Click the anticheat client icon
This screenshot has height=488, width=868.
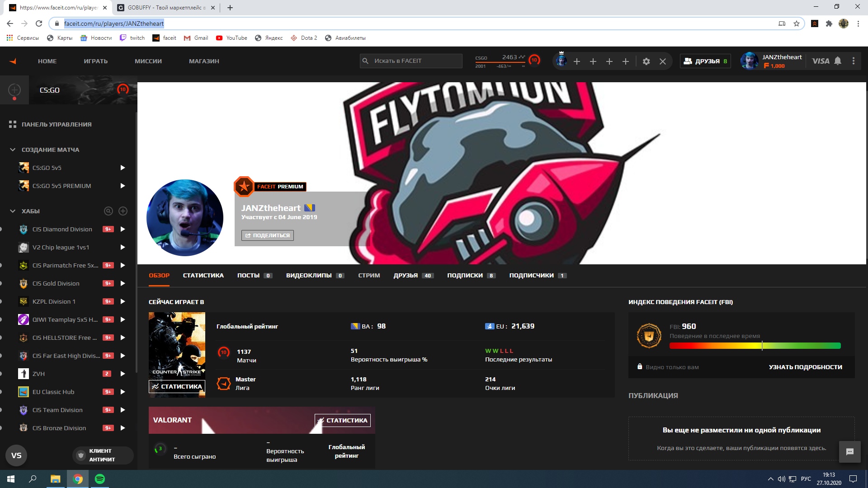point(80,455)
